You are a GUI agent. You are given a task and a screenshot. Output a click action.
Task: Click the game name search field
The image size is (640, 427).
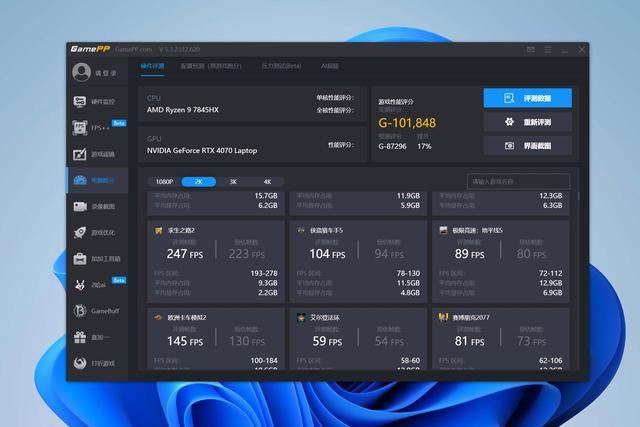[x=520, y=182]
